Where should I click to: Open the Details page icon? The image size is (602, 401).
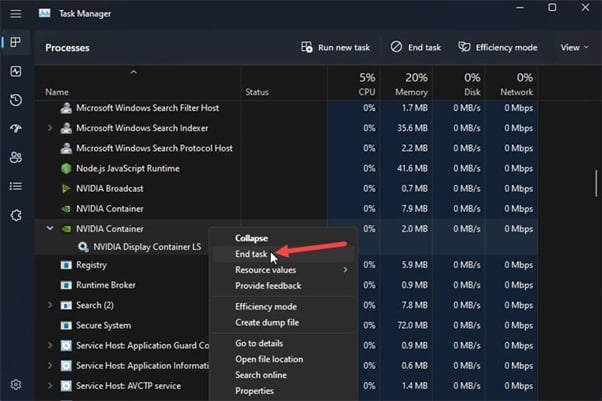pyautogui.click(x=16, y=186)
